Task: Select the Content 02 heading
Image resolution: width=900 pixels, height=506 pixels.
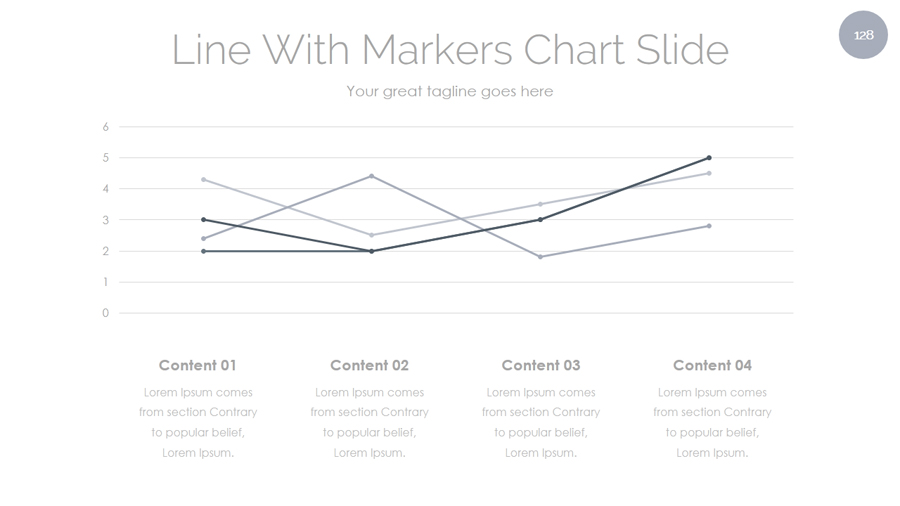Action: [369, 365]
